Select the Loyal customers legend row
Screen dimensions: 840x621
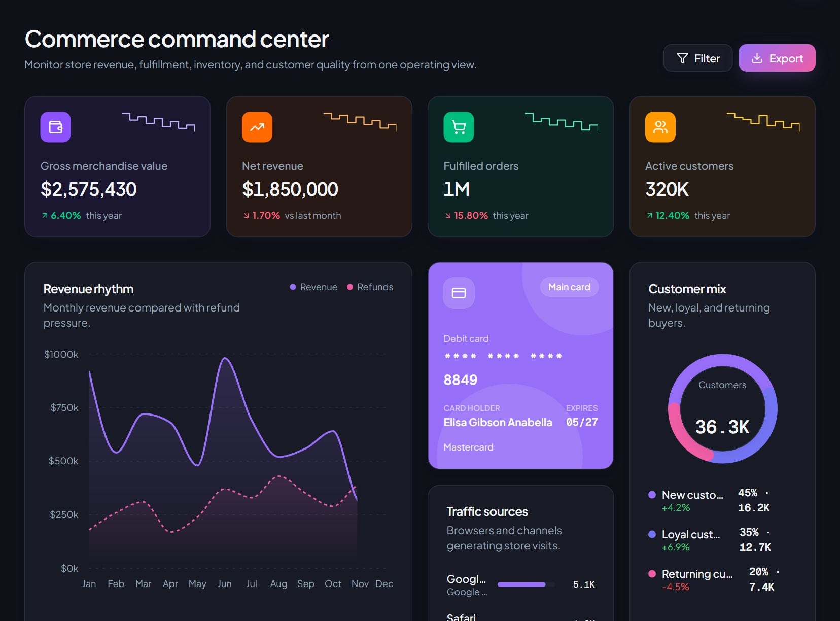(x=722, y=540)
